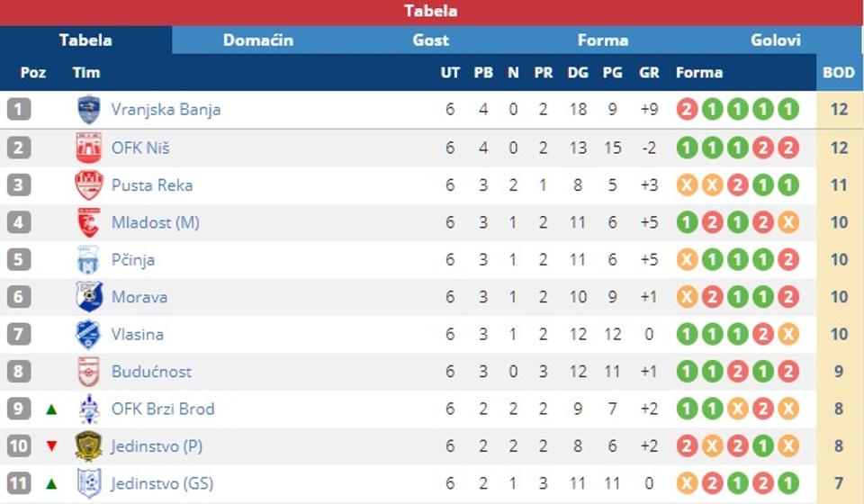Click the OFK Niš club crest
Image resolution: width=864 pixels, height=504 pixels.
click(x=88, y=148)
